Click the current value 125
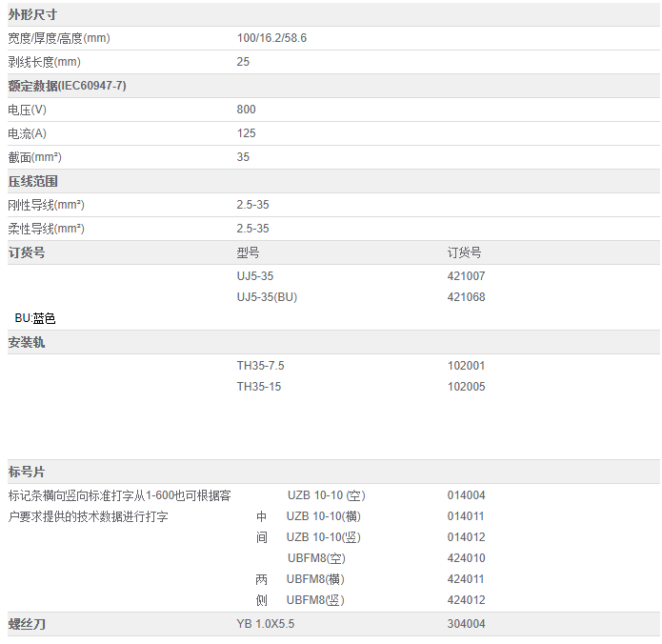 pos(246,133)
